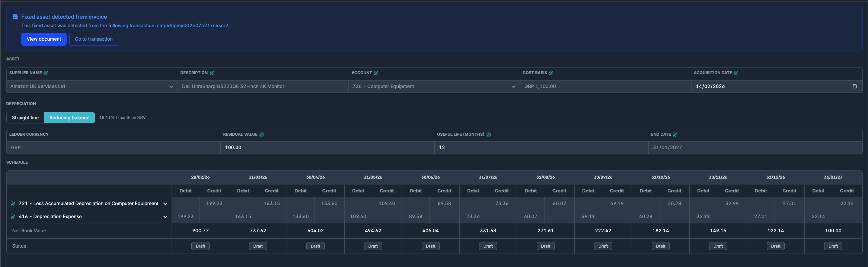Click the Go to transaction button
This screenshot has height=267, width=868.
click(94, 39)
